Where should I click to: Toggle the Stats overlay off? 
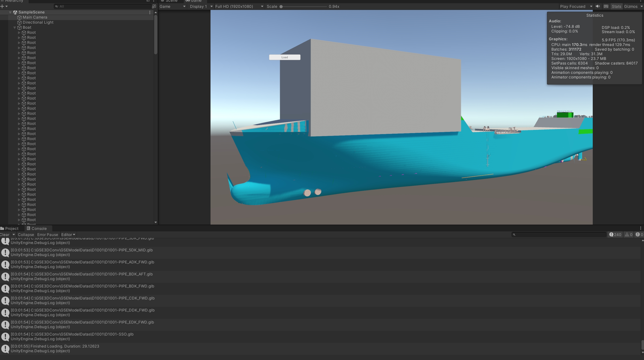617,6
